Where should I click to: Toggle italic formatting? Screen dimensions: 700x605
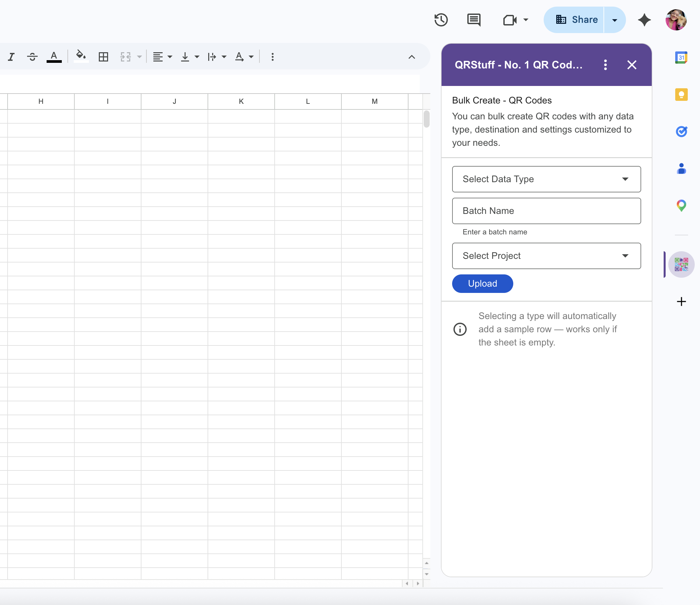point(11,57)
